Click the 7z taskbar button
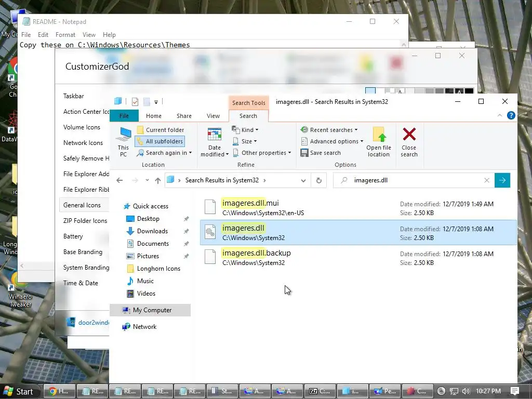The height and width of the screenshot is (399, 532). coord(320,391)
